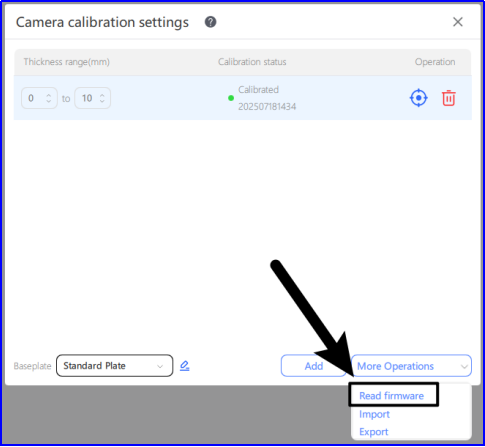The image size is (485, 447).
Task: Edit the baseplate with pencil icon
Action: point(185,366)
